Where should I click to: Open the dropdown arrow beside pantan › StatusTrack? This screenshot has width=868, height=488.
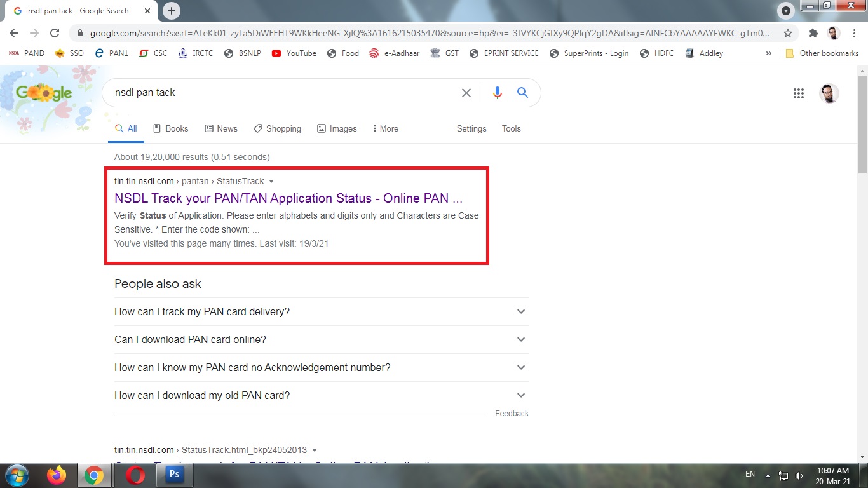pyautogui.click(x=271, y=182)
